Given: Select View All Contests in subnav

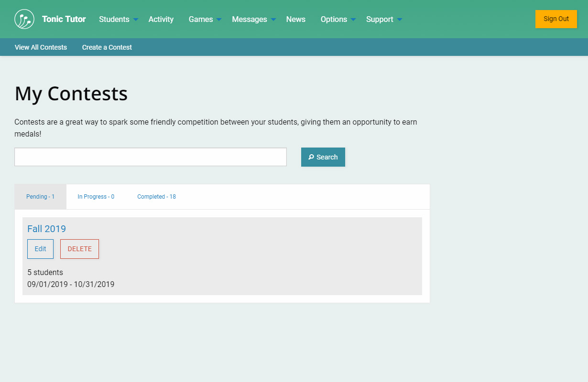Looking at the screenshot, I should (41, 47).
